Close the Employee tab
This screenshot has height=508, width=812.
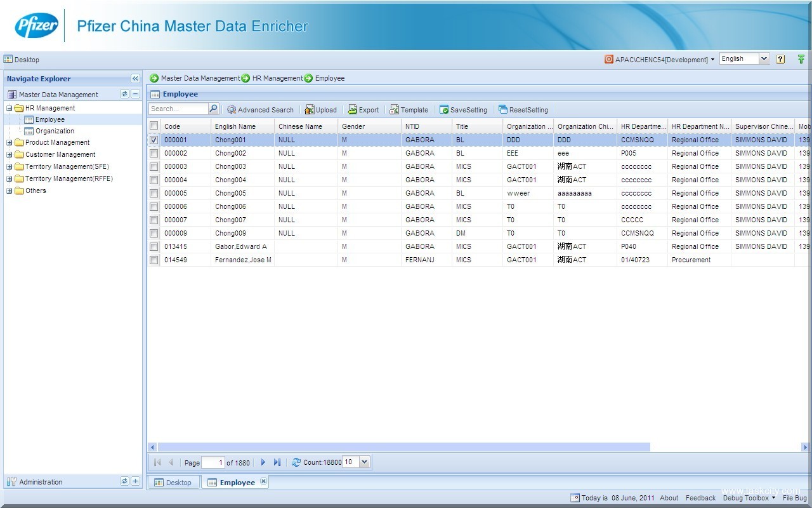(x=263, y=481)
